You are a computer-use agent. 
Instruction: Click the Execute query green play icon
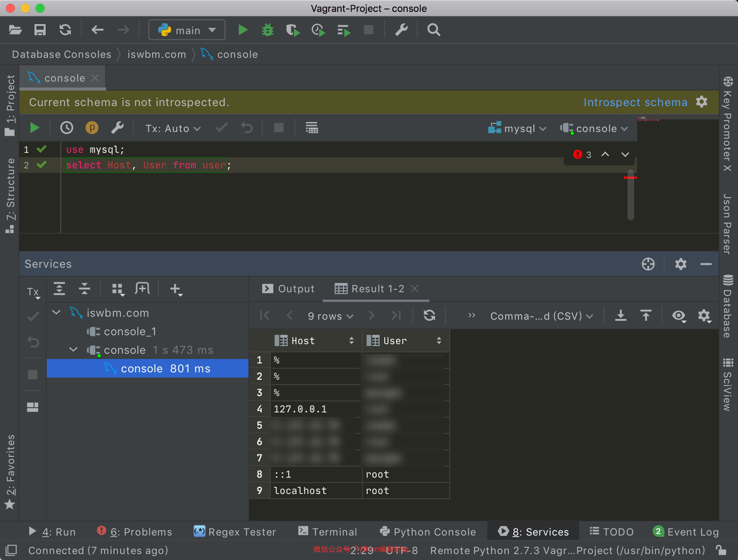point(34,128)
